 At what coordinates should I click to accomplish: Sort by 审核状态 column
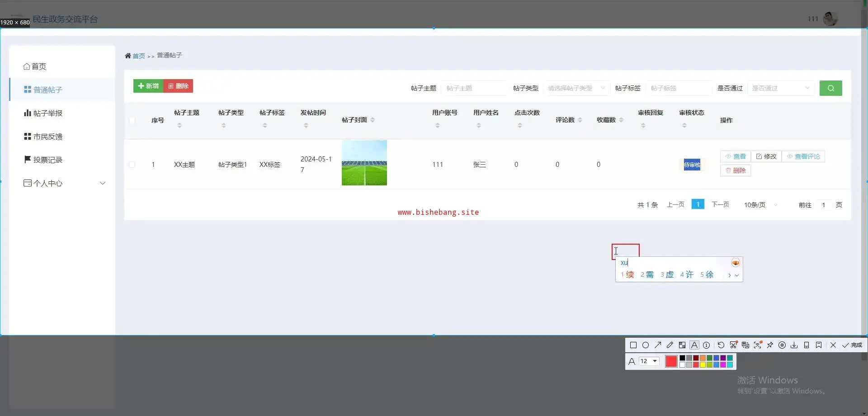[x=684, y=125]
